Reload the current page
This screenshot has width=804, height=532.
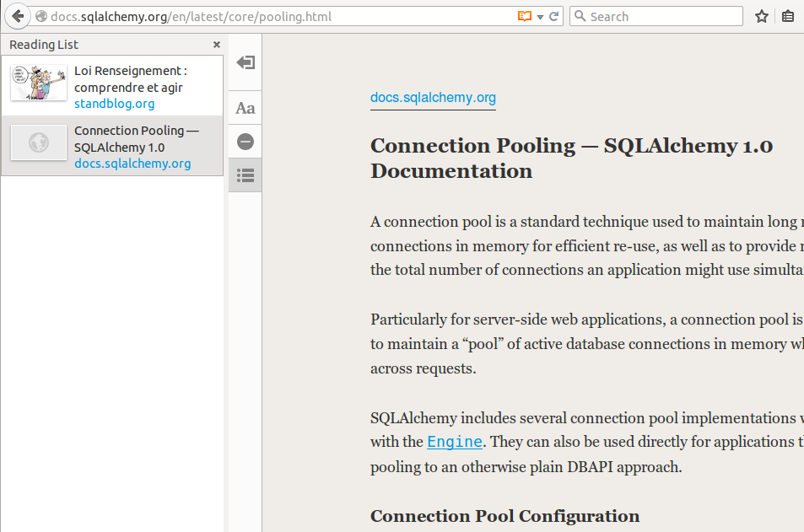pos(553,16)
